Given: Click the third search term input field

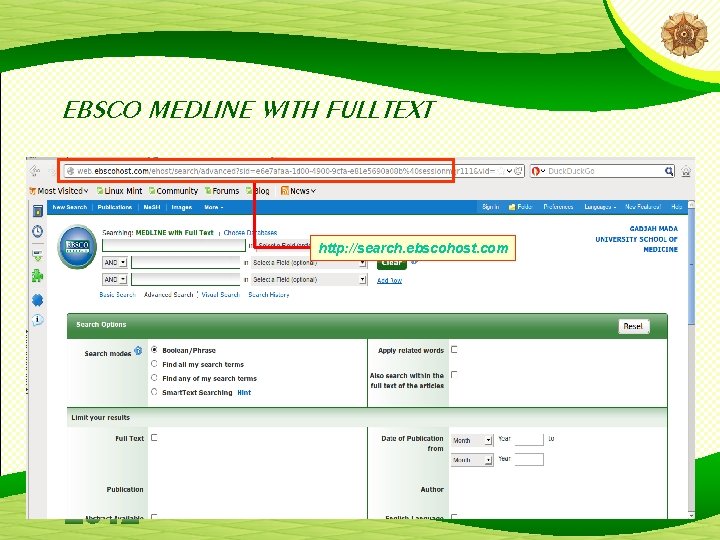Looking at the screenshot, I should [186, 279].
